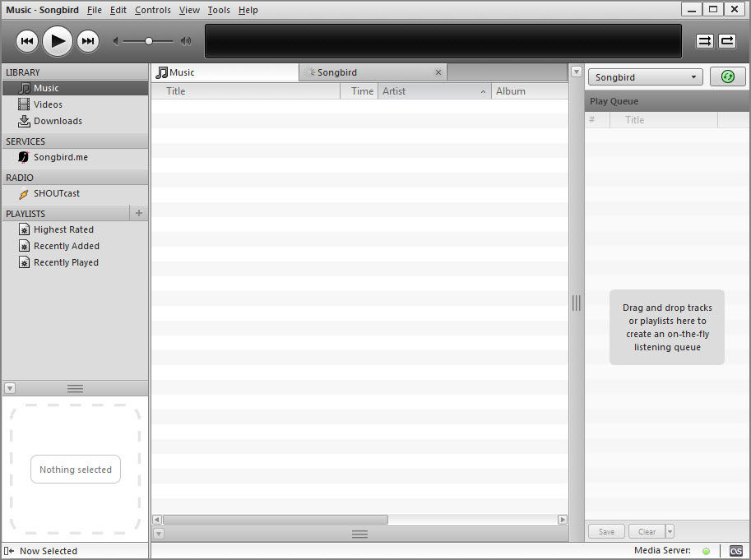Open the Recently Played playlist
The image size is (751, 560).
coord(75,263)
